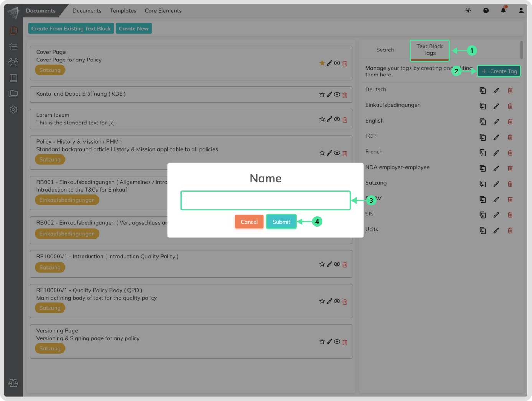The height and width of the screenshot is (401, 532).
Task: Edit the English tag with pencil
Action: [496, 122]
